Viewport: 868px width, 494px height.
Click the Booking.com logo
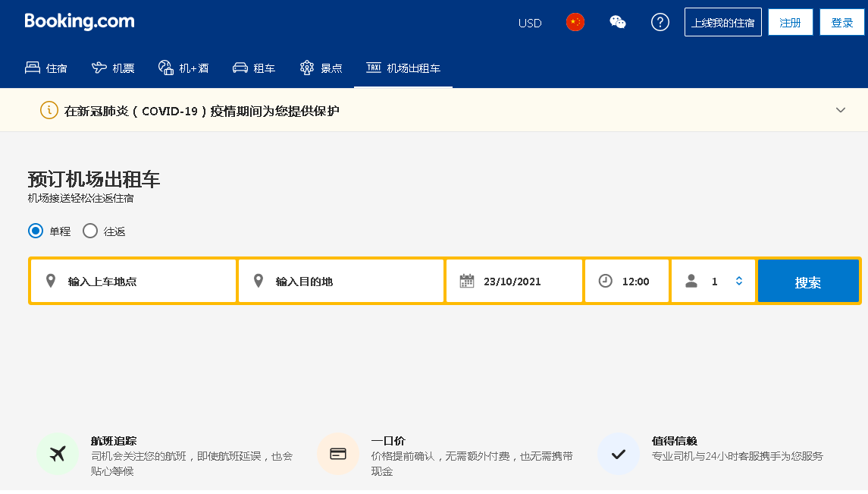point(80,21)
